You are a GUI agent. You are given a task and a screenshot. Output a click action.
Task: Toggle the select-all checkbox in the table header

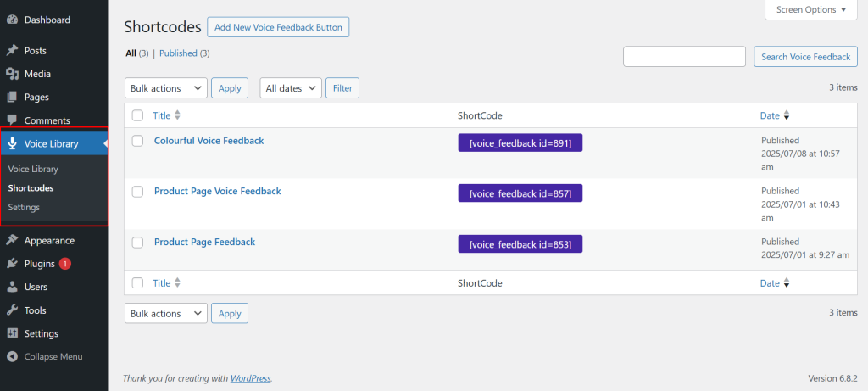[x=138, y=115]
